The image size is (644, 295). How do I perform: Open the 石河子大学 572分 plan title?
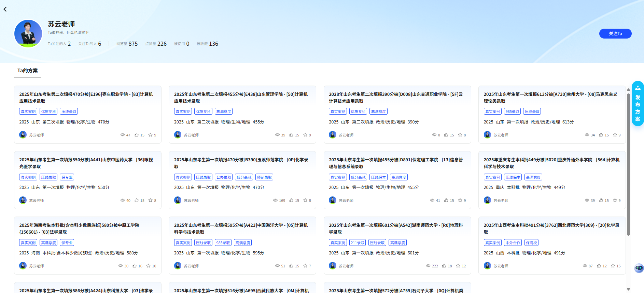pos(396,291)
